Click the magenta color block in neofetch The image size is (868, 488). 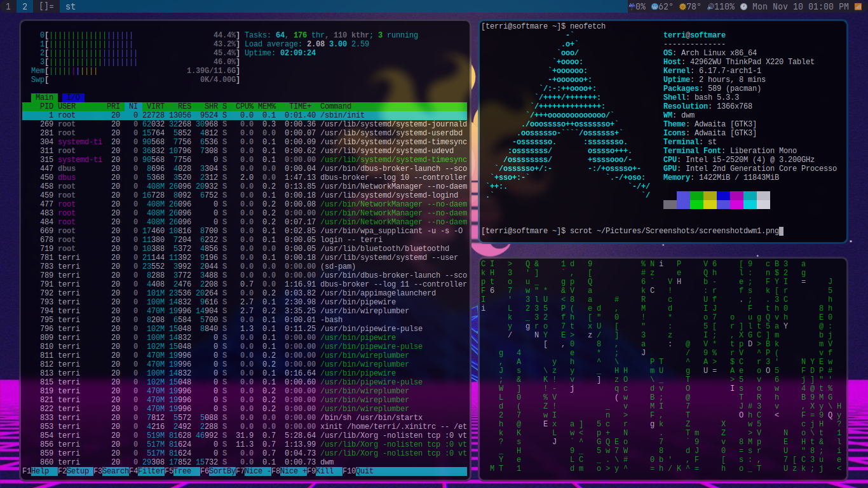pyautogui.click(x=736, y=200)
